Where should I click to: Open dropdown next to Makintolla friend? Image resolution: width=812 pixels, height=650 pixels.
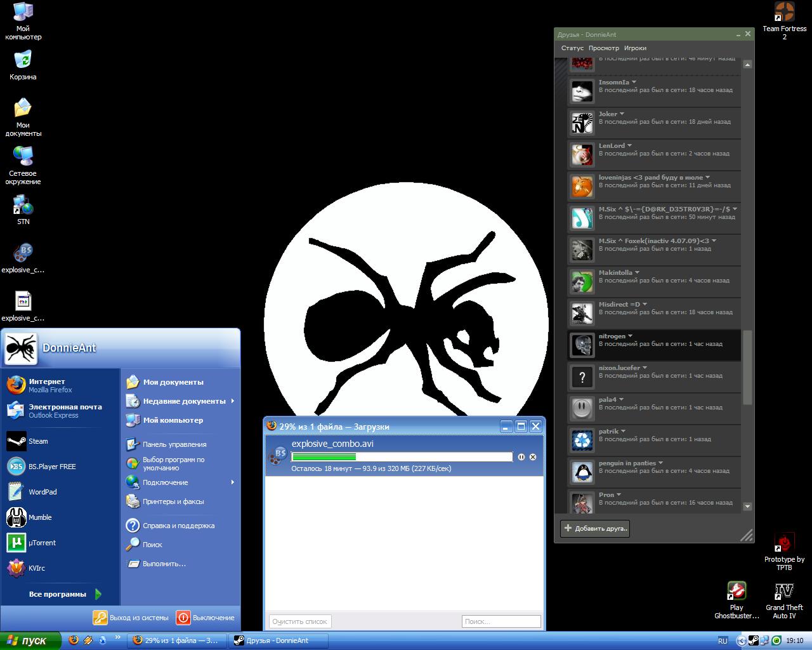(x=637, y=273)
